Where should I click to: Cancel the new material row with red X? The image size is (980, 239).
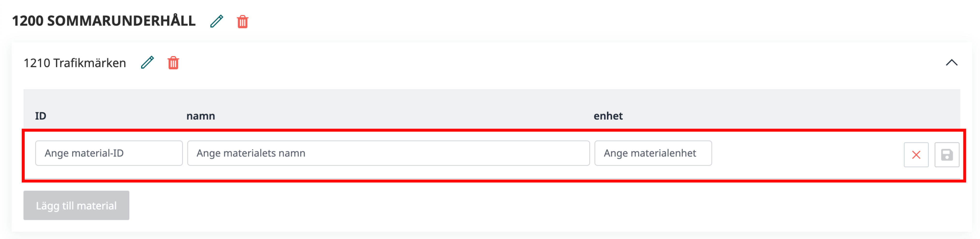[x=916, y=154]
